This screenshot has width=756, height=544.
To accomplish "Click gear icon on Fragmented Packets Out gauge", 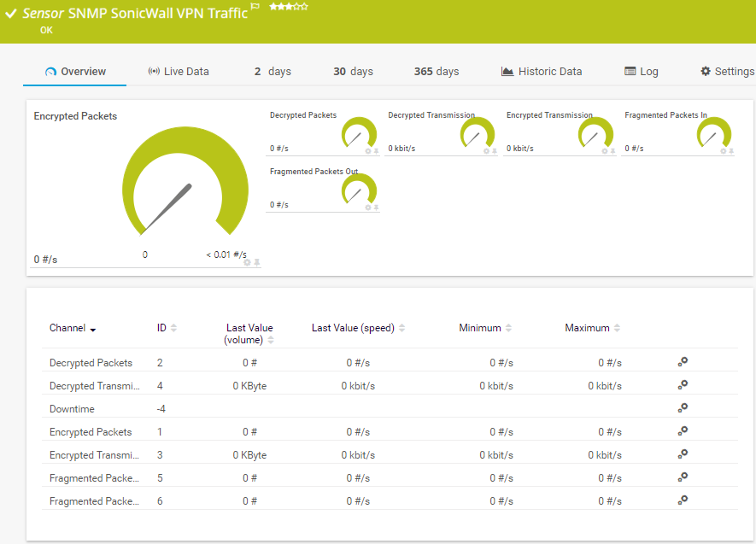I will point(368,208).
